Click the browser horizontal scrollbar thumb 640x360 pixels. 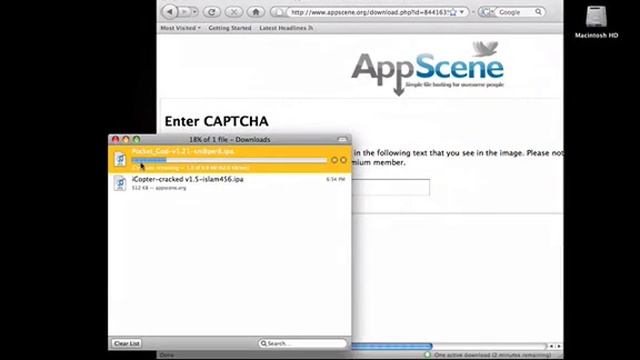392,346
